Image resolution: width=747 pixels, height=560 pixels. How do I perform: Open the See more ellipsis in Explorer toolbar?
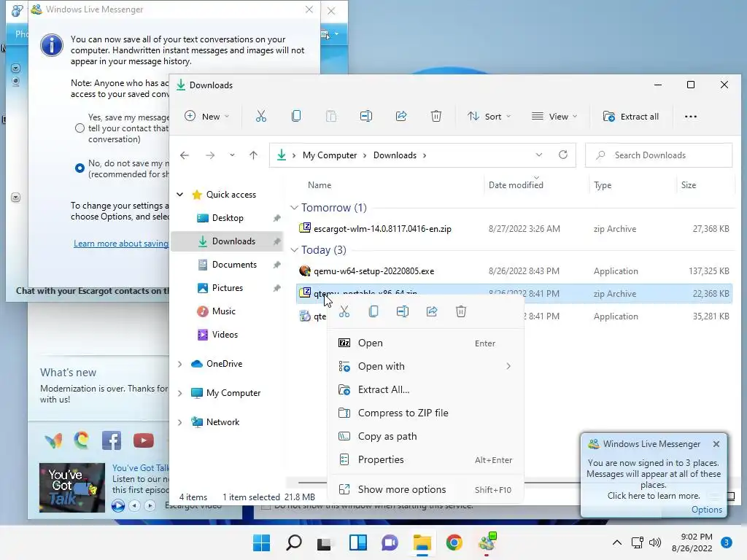tap(690, 117)
